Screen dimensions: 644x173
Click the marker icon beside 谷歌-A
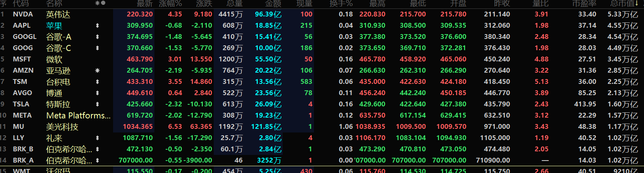click(97, 37)
